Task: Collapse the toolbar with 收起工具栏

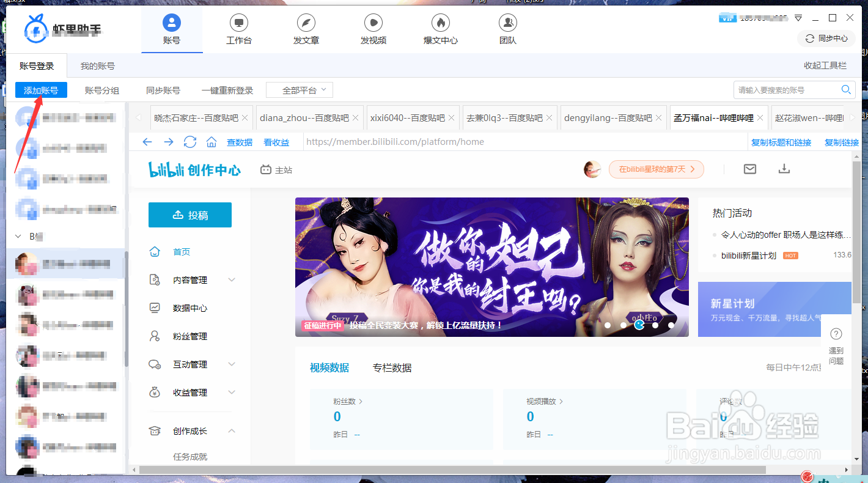Action: click(825, 65)
